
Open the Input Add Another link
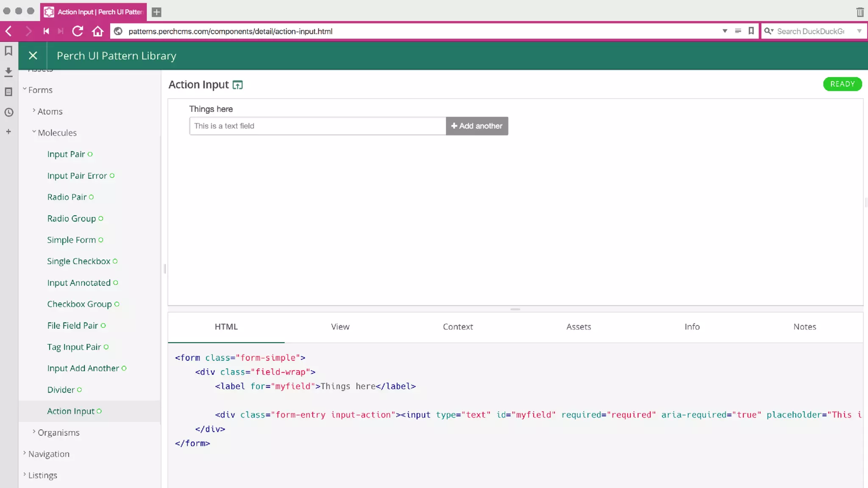pos(83,368)
